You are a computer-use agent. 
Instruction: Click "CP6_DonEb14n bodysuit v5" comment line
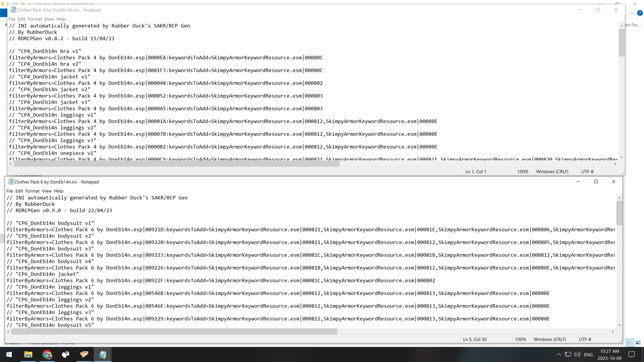(x=50, y=325)
